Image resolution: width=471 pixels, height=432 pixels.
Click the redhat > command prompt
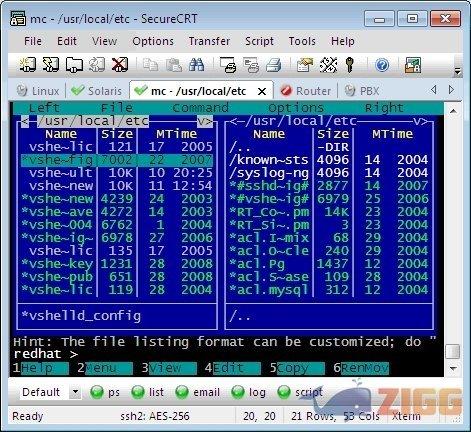[46, 354]
